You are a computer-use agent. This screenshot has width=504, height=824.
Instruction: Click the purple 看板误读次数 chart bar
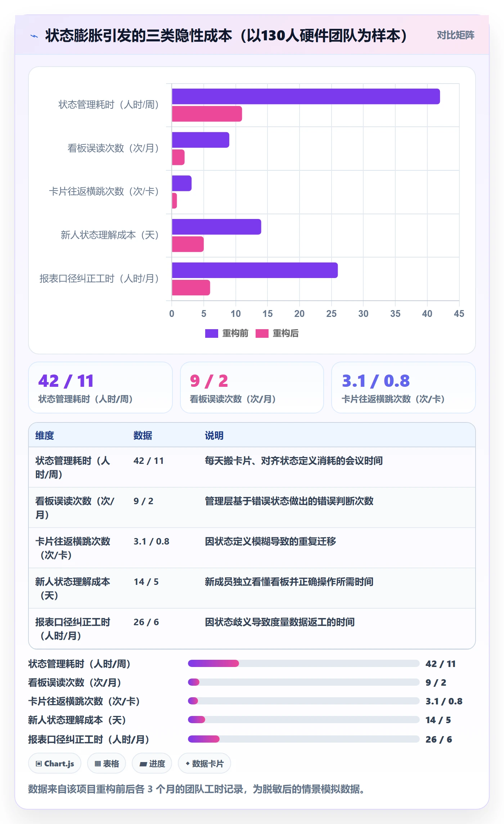201,140
